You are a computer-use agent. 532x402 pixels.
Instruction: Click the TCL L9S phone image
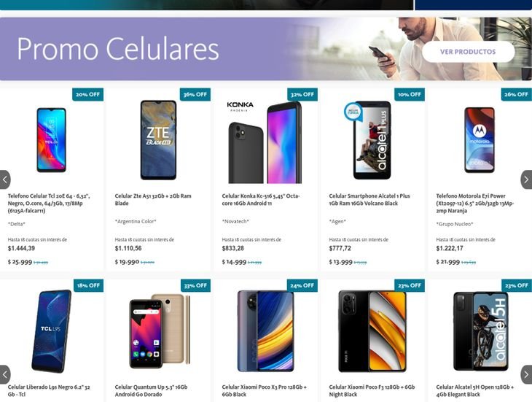(52, 331)
